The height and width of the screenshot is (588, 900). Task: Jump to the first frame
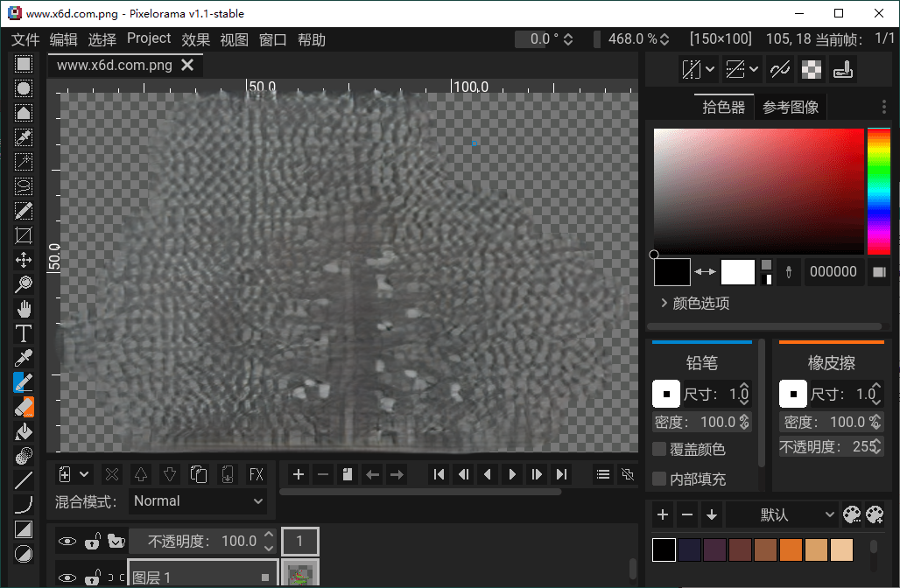coord(439,474)
